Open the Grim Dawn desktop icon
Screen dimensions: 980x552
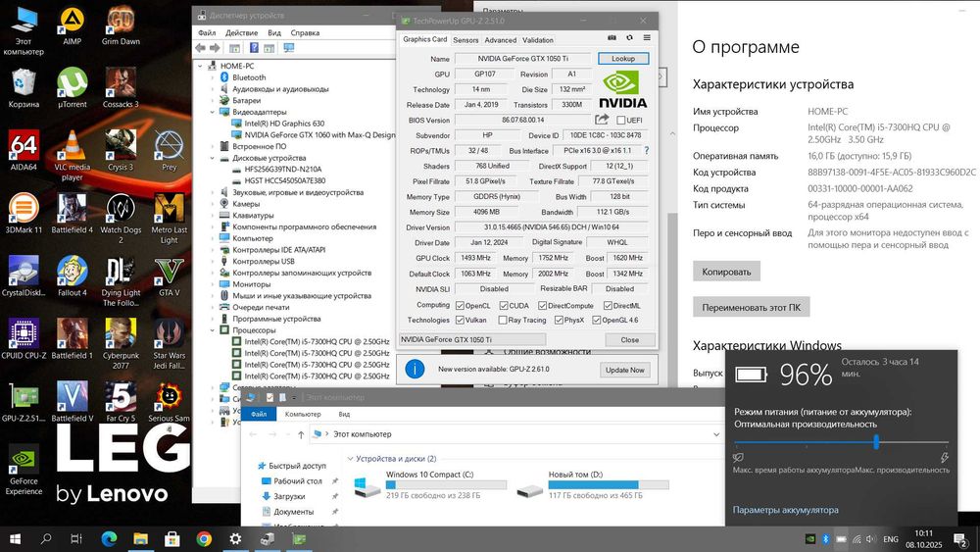[121, 25]
